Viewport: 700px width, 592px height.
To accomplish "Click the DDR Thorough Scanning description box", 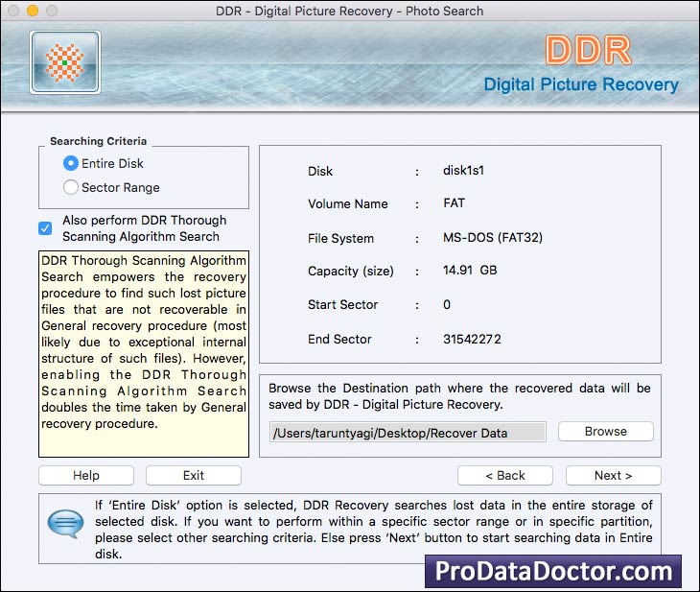I will [x=144, y=354].
